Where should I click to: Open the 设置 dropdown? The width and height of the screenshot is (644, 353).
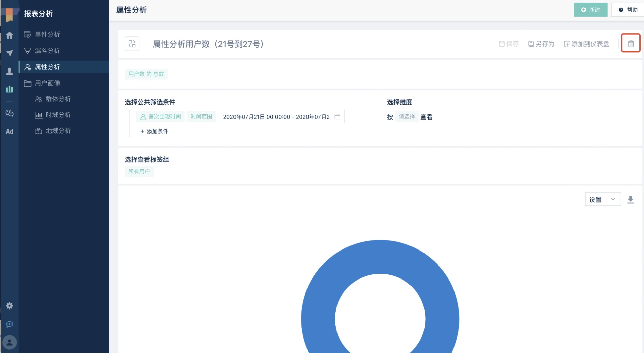pyautogui.click(x=603, y=199)
